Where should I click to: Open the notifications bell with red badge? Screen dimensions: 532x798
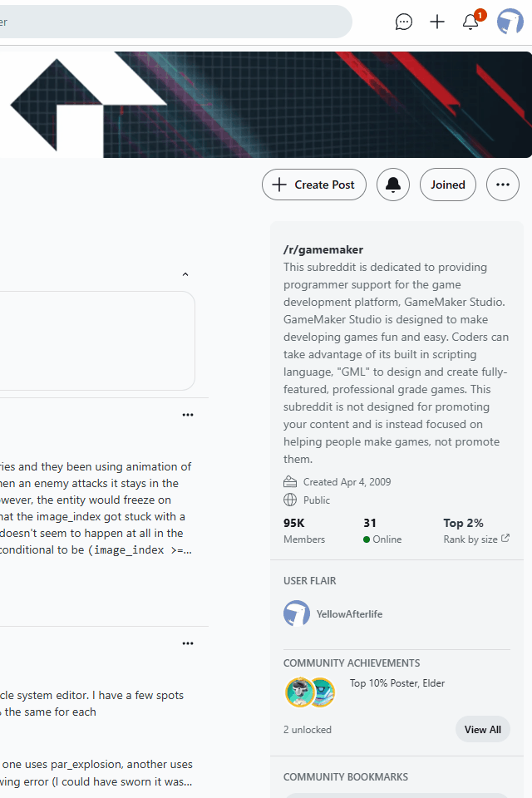(471, 22)
